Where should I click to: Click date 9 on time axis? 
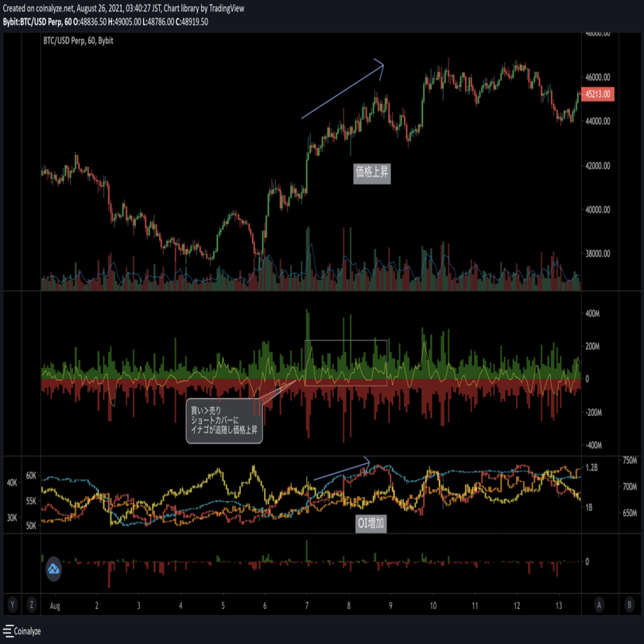pyautogui.click(x=390, y=606)
